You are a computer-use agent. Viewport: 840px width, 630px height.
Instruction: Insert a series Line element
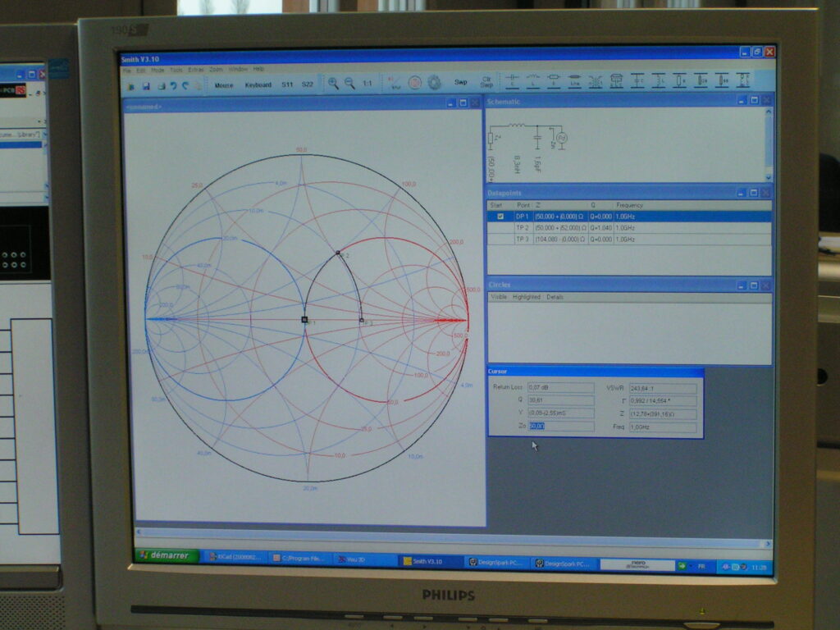coord(574,81)
